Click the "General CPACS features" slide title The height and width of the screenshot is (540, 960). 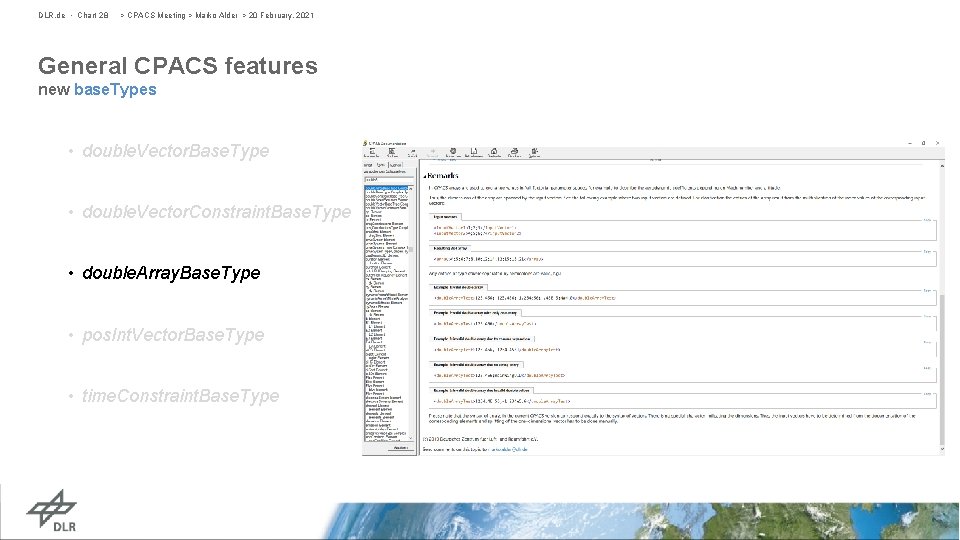click(x=178, y=66)
